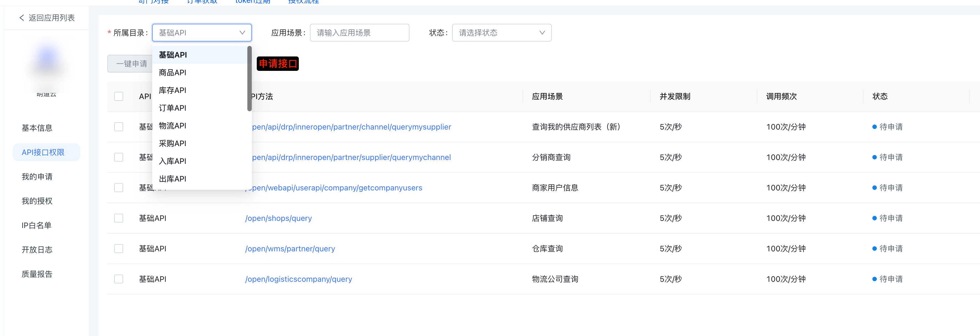The width and height of the screenshot is (980, 336).
Task: Choose 出库API in dropdown list
Action: (x=200, y=179)
